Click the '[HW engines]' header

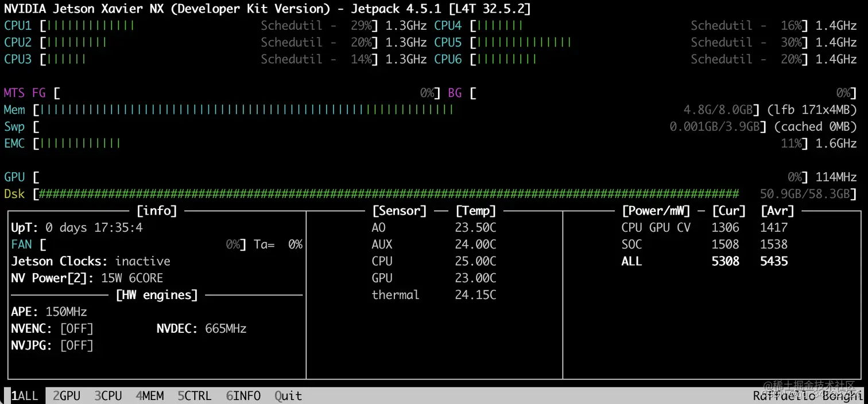[157, 295]
